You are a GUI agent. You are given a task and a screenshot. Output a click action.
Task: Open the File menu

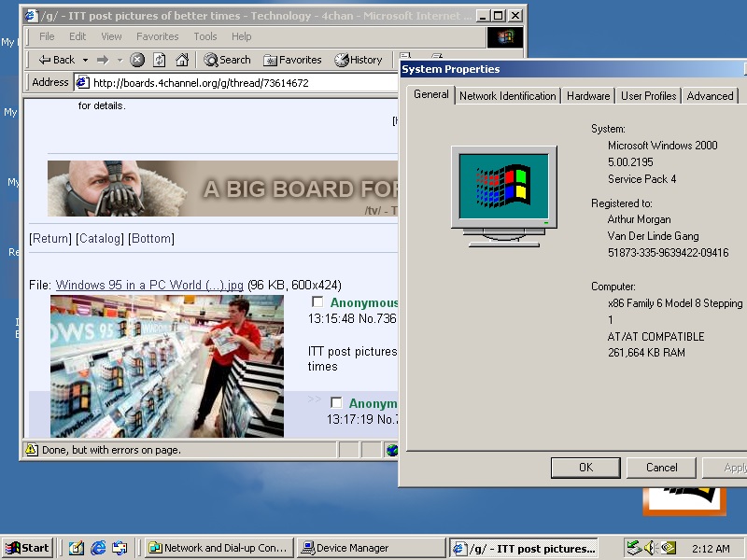pyautogui.click(x=47, y=36)
